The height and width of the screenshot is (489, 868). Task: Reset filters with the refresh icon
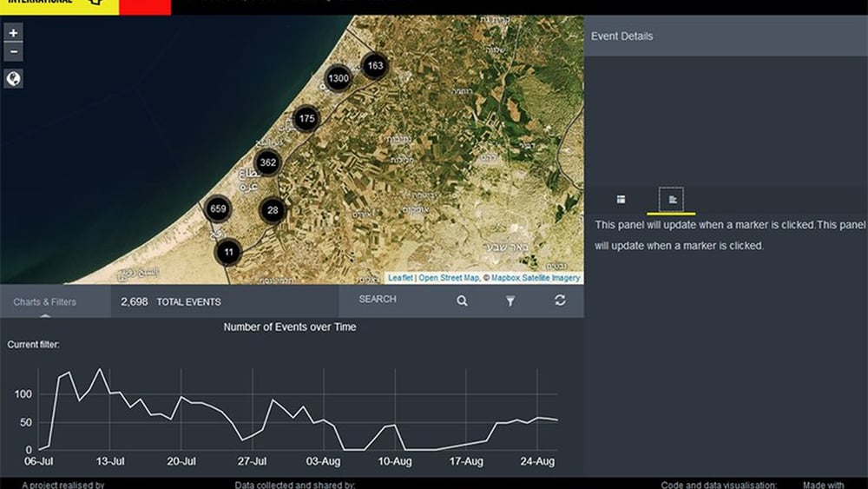[x=560, y=301]
